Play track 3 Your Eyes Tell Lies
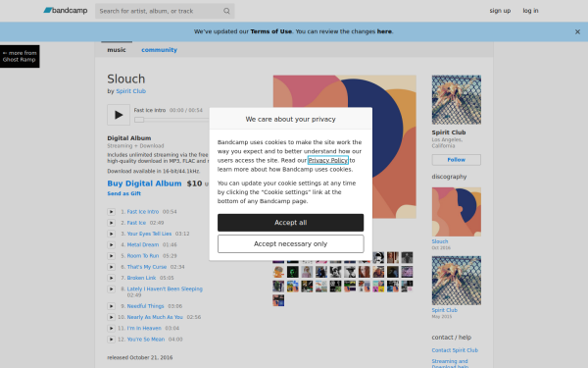The image size is (588, 368). [x=112, y=234]
